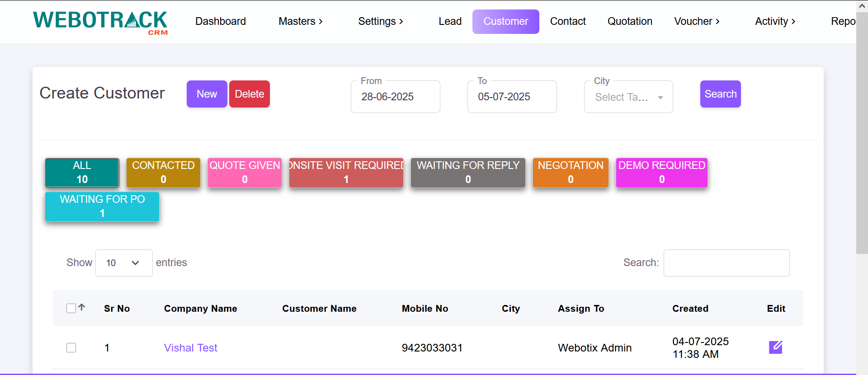The height and width of the screenshot is (375, 868).
Task: Click the edit pencil icon for Vishal Test
Action: point(775,347)
